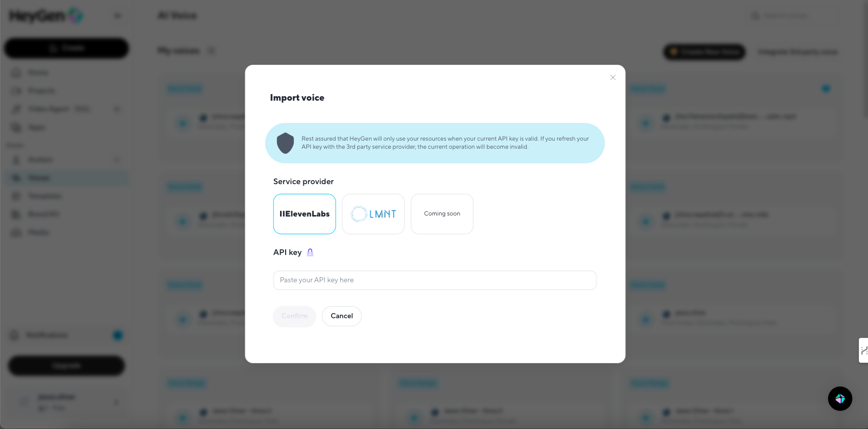
Task: Click the lock icon next to API key
Action: tap(310, 252)
